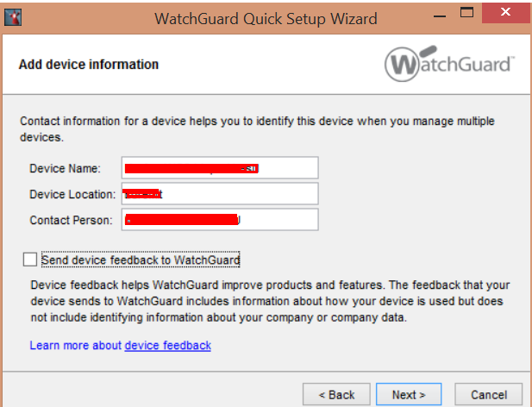Viewport: 532px width, 407px height.
Task: Continue the wizard with Next button
Action: (409, 395)
